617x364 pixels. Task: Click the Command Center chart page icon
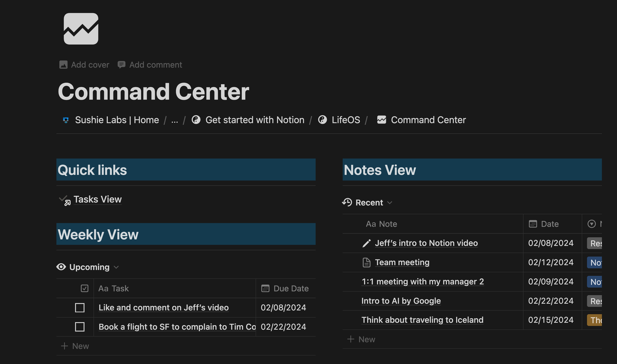point(80,29)
